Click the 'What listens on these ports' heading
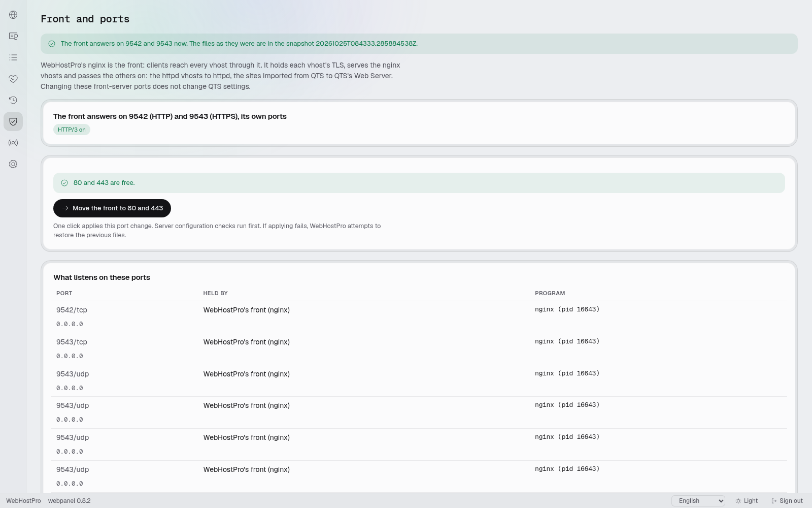This screenshot has height=508, width=812. 102,277
